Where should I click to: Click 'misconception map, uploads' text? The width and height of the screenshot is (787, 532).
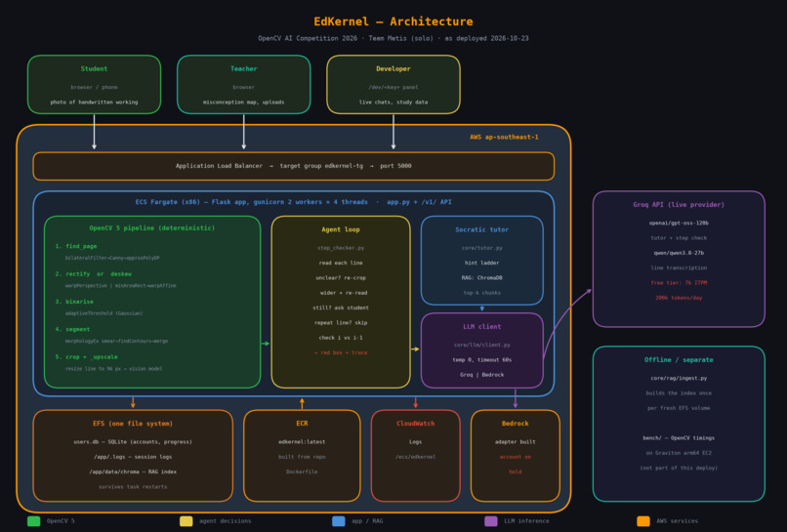coord(243,102)
